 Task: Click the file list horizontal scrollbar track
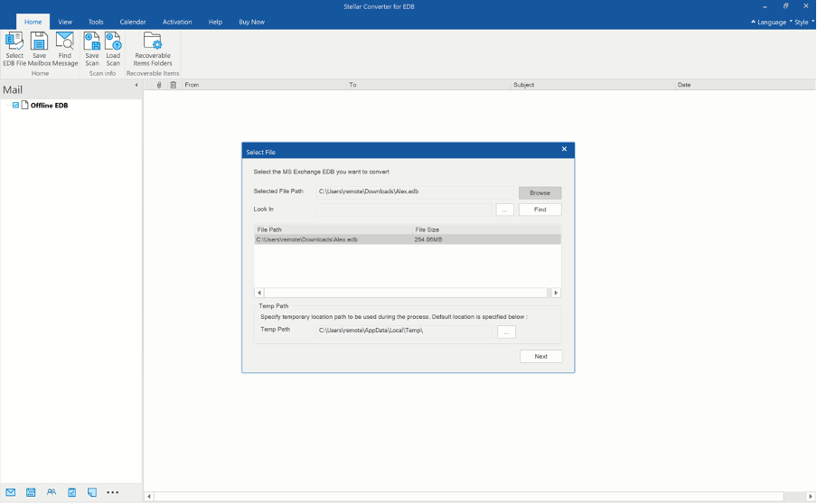click(x=406, y=293)
